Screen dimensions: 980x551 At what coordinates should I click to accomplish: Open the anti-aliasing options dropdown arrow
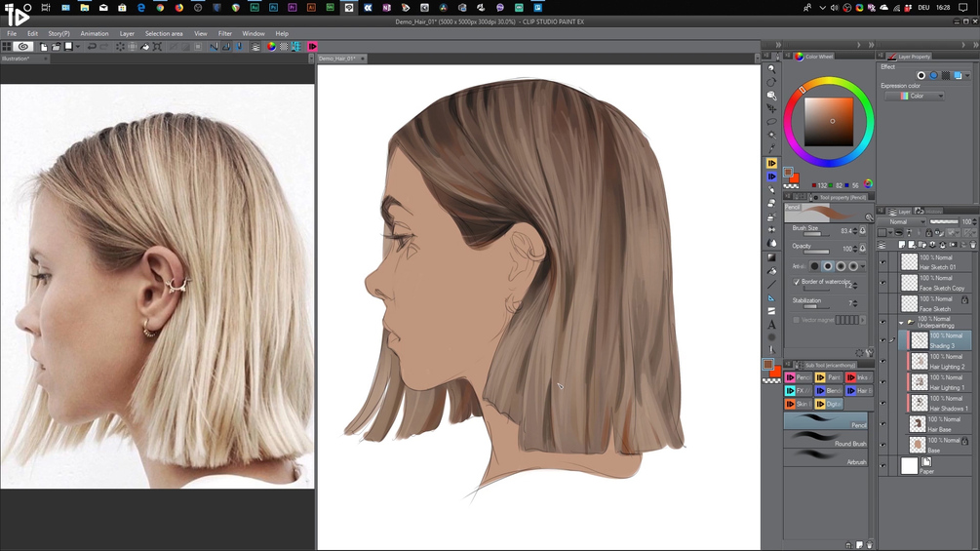coord(863,266)
